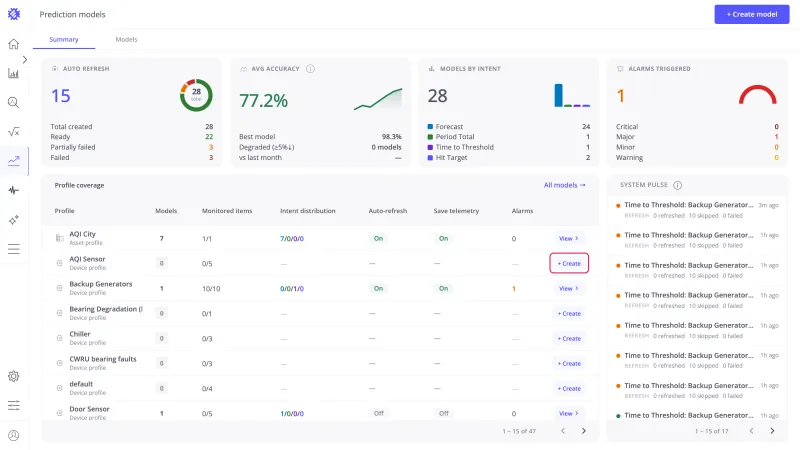The height and width of the screenshot is (450, 800).
Task: View the Door Sensor profile models
Action: 568,413
